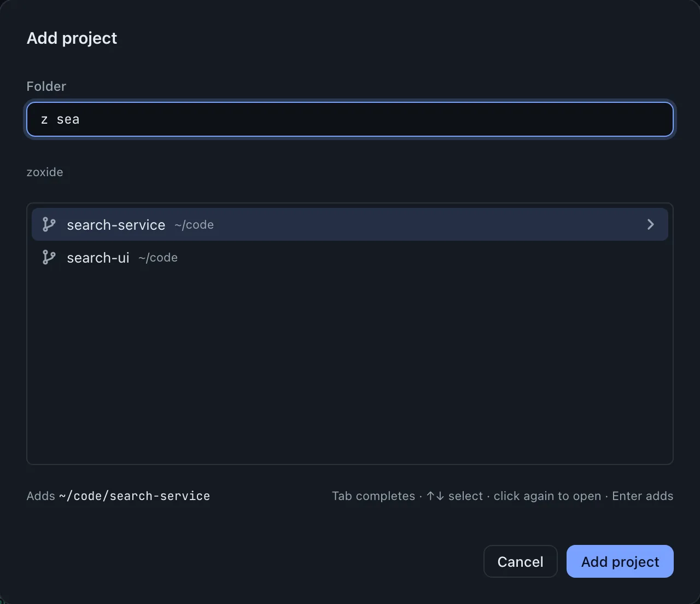This screenshot has width=700, height=604.
Task: Click the ~/code path next to search-ui
Action: [x=158, y=258]
